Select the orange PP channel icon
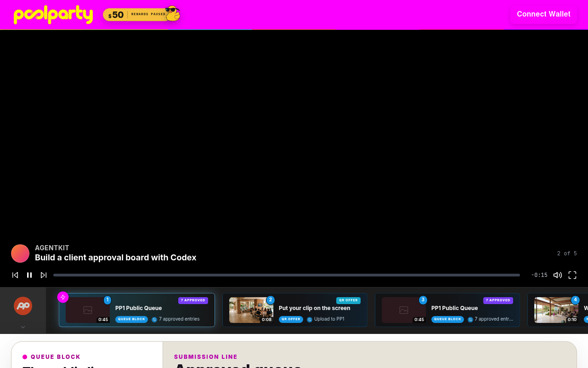 (x=23, y=306)
